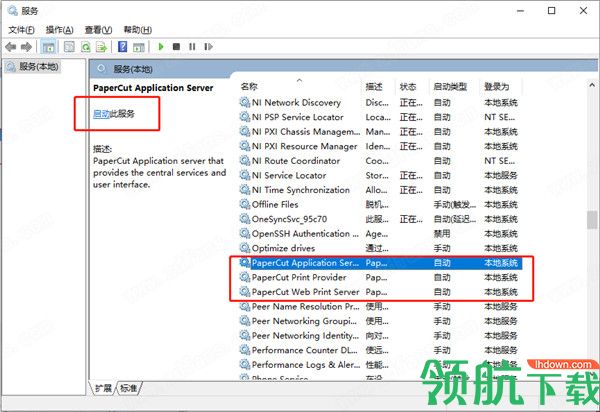This screenshot has width=600, height=412.
Task: Click gear icon of Optimize drives row
Action: click(x=245, y=248)
